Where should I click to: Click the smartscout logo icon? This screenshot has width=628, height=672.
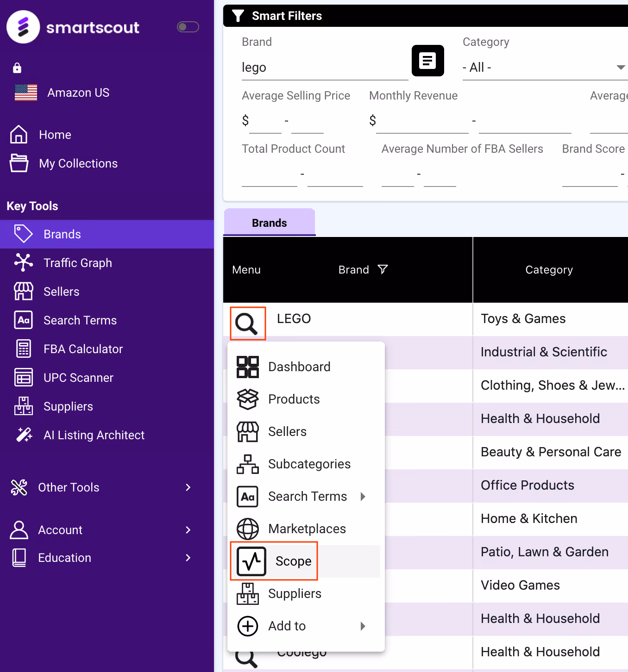(23, 27)
